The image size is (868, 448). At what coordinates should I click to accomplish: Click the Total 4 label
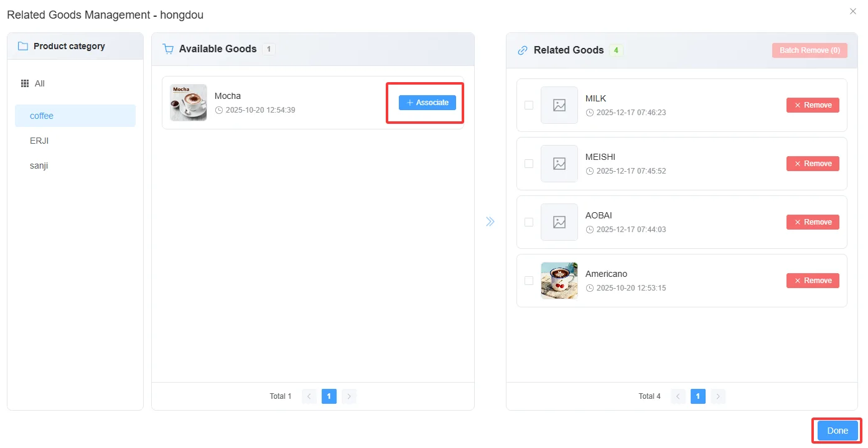tap(650, 396)
